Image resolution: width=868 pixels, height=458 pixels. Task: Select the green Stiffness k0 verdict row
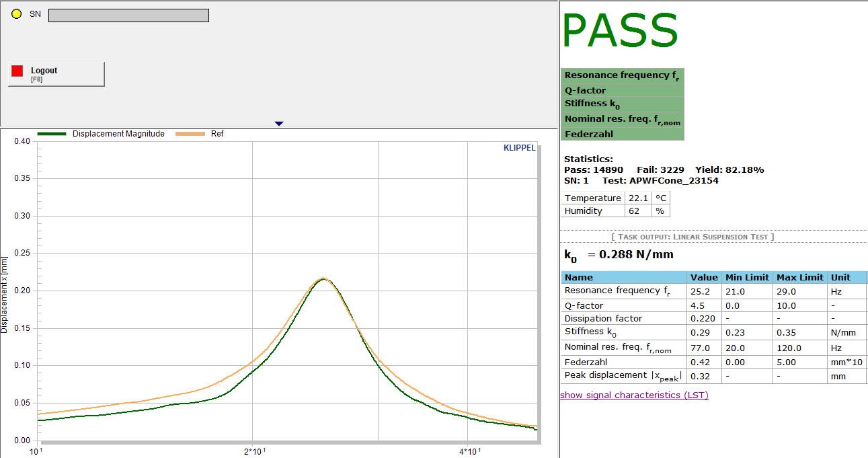tap(622, 104)
